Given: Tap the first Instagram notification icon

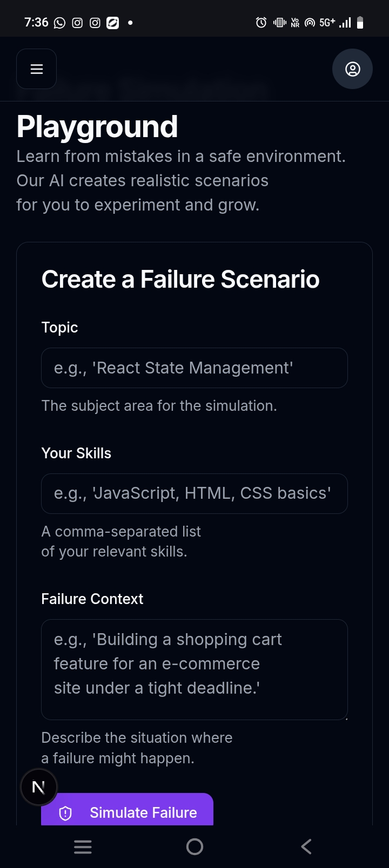Looking at the screenshot, I should click(x=77, y=23).
